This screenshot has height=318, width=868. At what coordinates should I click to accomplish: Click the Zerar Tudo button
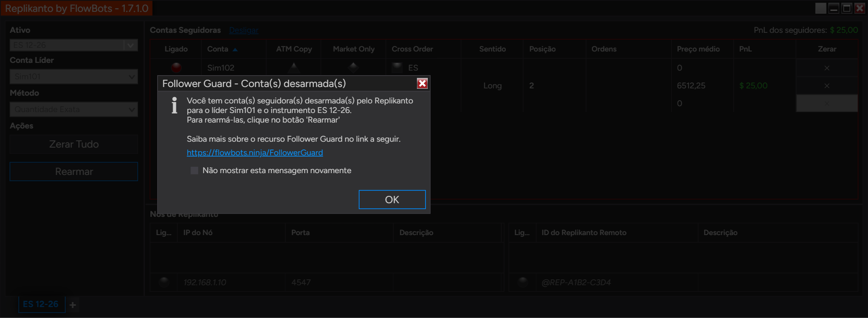74,144
